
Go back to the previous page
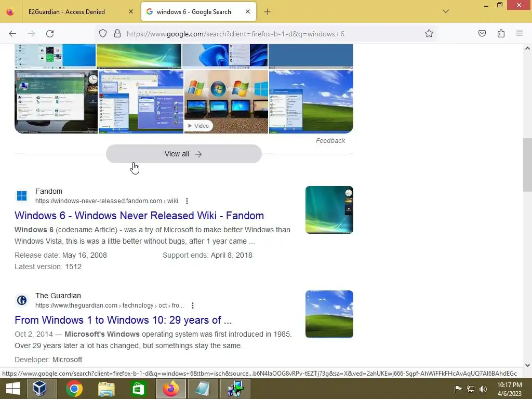(12, 34)
